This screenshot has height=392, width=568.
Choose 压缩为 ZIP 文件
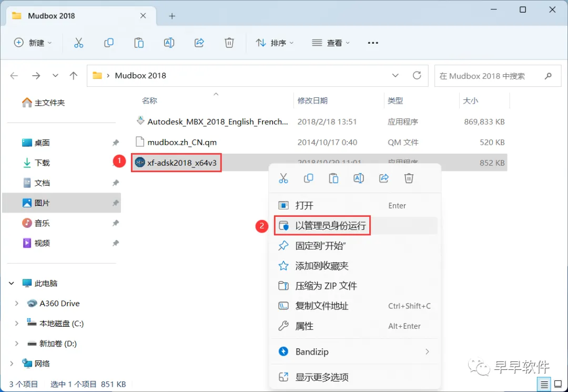356,286
